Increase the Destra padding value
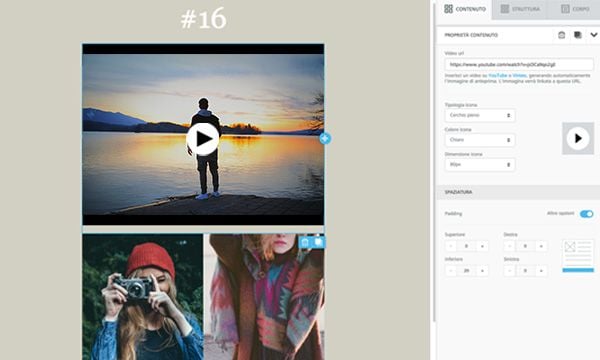Screen dimensions: 600x360 541,246
